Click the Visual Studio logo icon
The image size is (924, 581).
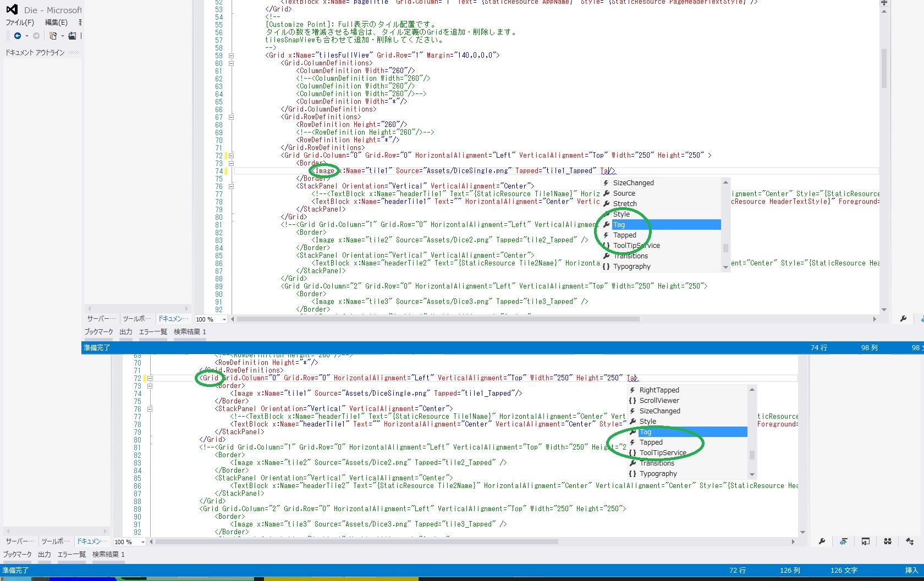coord(12,9)
